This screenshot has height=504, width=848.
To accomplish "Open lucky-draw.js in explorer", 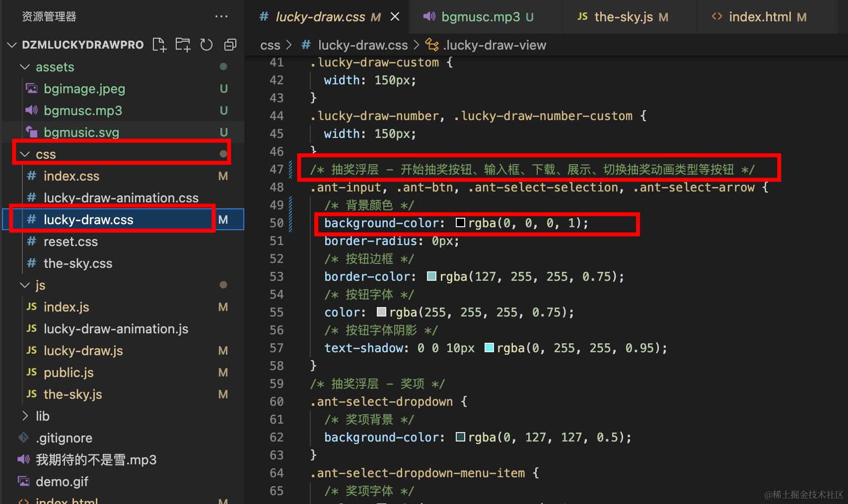I will pos(83,351).
